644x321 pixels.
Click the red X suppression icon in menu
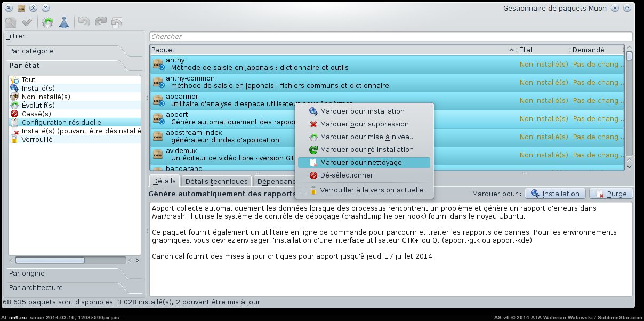click(x=313, y=124)
